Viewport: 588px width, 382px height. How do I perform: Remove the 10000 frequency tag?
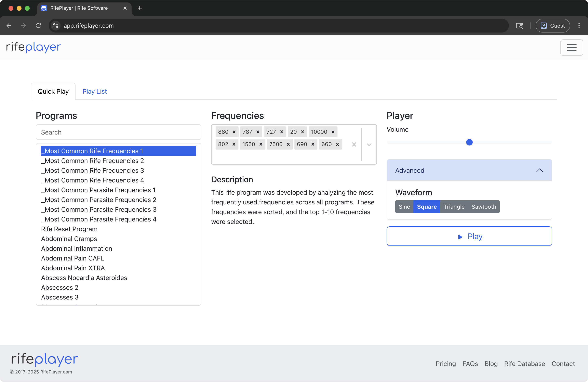333,132
